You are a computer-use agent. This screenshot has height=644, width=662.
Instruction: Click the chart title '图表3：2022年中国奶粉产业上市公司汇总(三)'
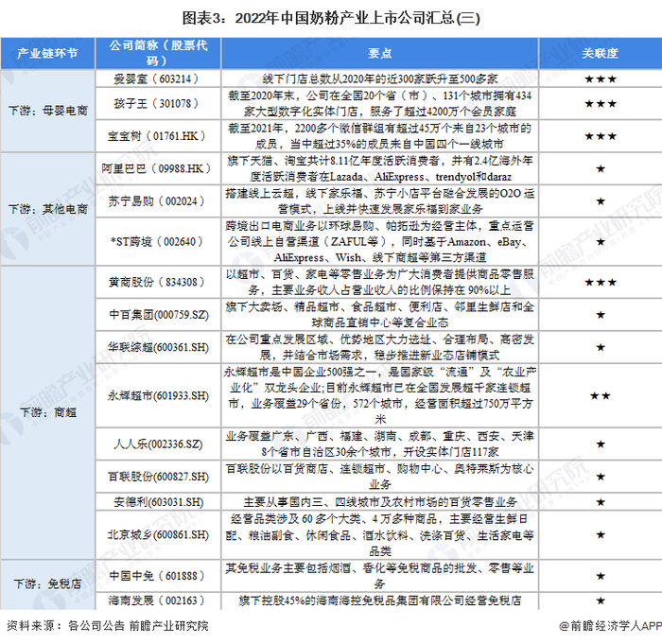[x=331, y=18]
